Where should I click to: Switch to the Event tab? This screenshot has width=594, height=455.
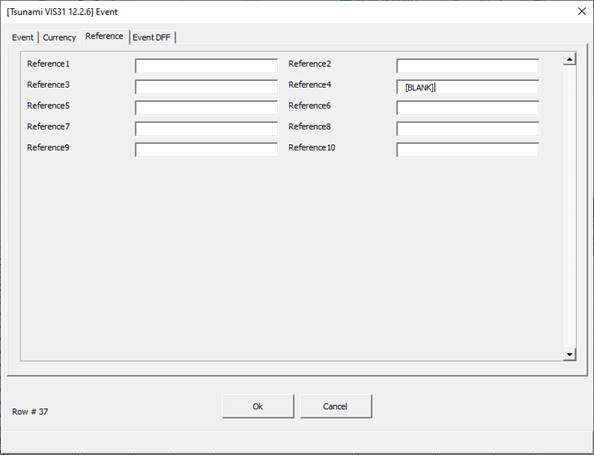pos(23,38)
